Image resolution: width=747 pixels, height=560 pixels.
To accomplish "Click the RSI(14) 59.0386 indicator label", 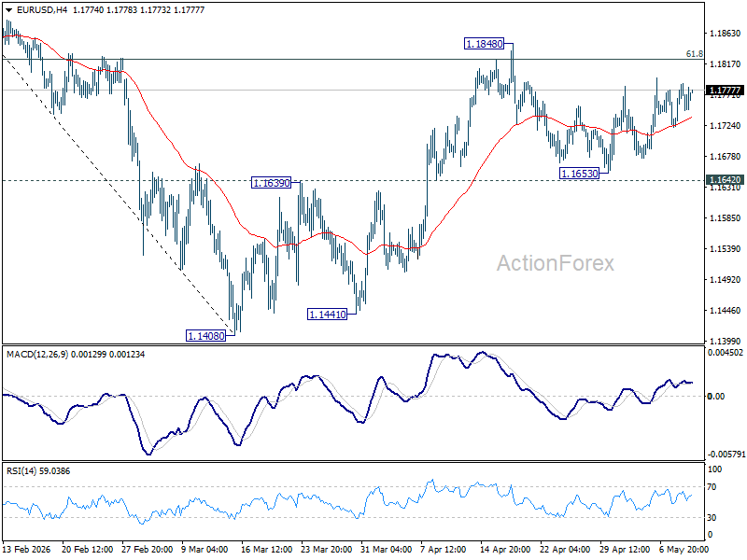I will pyautogui.click(x=38, y=471).
